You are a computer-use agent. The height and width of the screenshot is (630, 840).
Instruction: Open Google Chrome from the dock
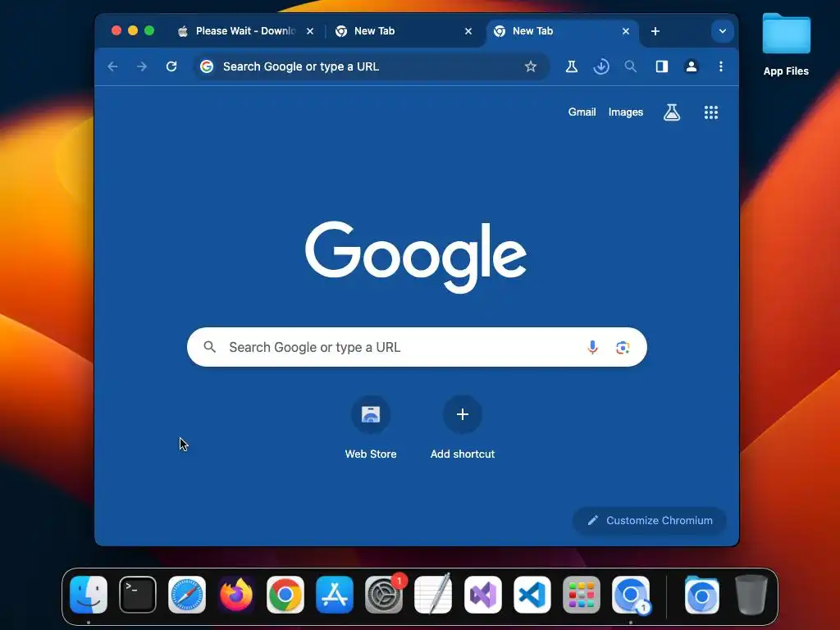285,595
